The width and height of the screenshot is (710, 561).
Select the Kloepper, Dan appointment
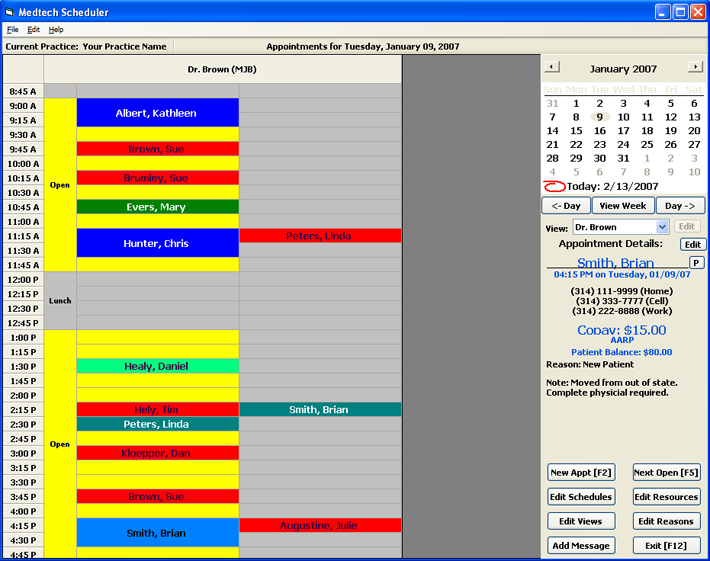point(158,453)
